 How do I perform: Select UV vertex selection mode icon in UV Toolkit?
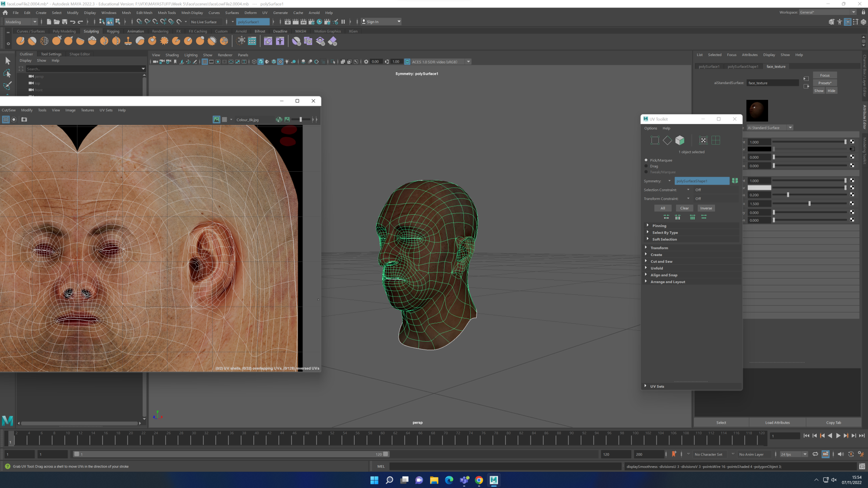655,140
